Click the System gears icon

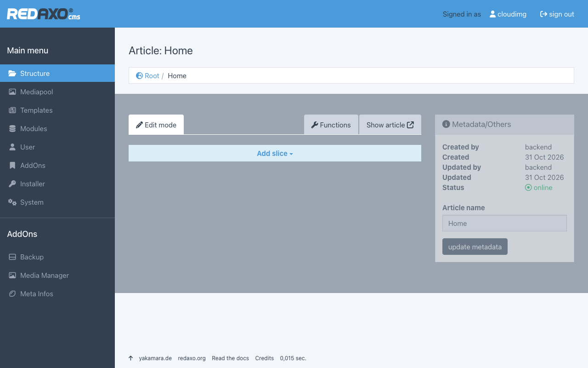(12, 202)
